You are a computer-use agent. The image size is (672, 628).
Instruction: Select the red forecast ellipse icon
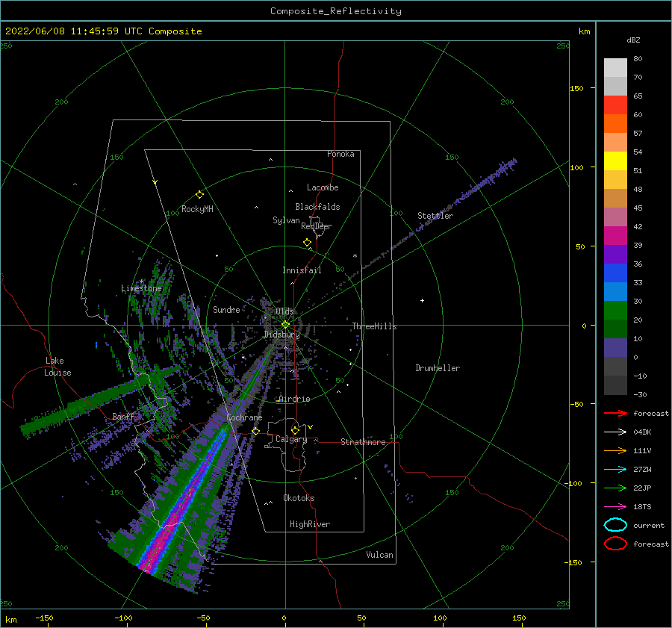click(615, 544)
